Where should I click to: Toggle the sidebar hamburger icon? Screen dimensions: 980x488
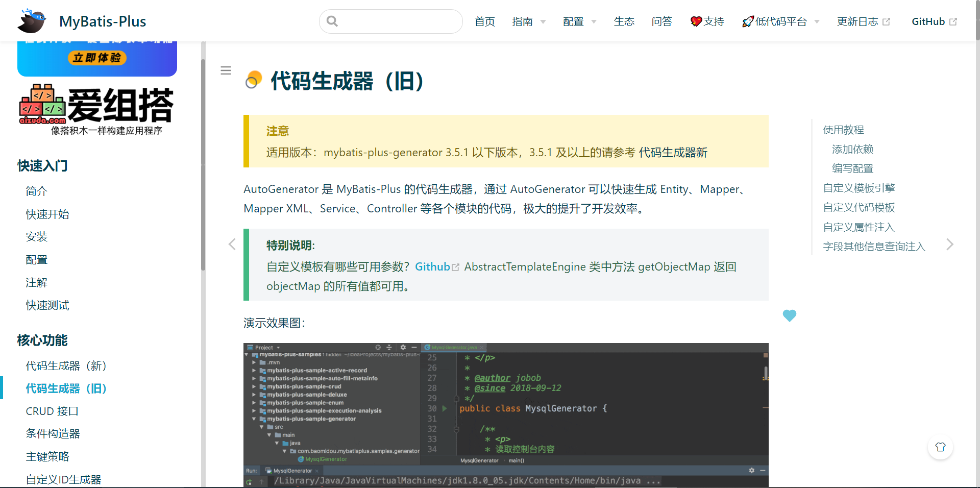pyautogui.click(x=226, y=70)
